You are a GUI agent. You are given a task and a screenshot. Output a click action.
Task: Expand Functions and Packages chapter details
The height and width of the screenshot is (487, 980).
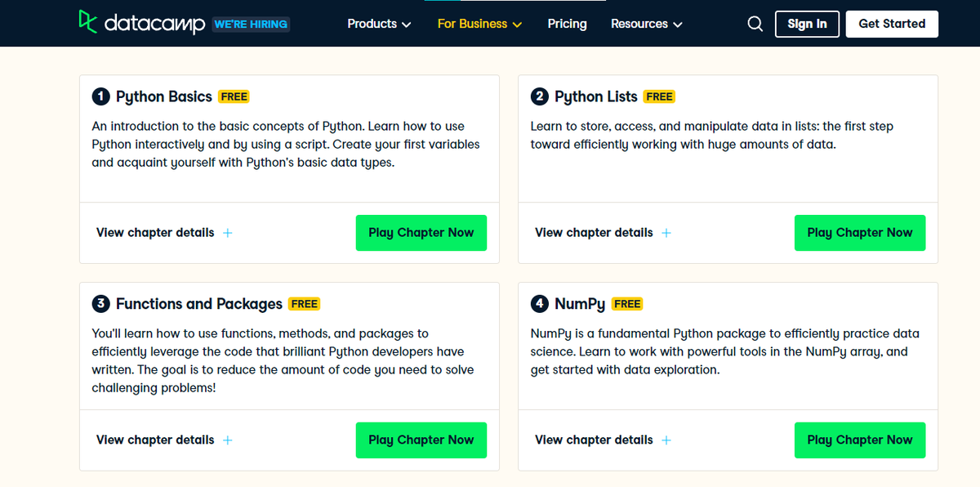tap(164, 440)
